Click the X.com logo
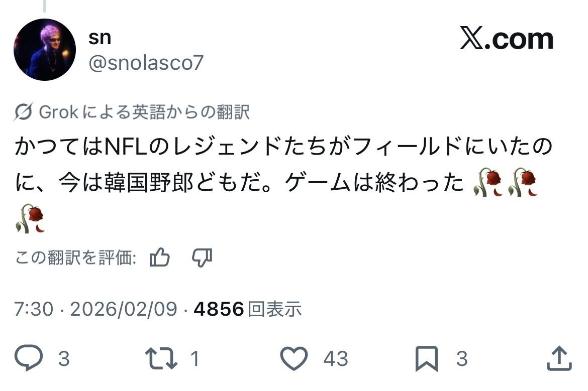The height and width of the screenshot is (391, 588). pyautogui.click(x=506, y=40)
